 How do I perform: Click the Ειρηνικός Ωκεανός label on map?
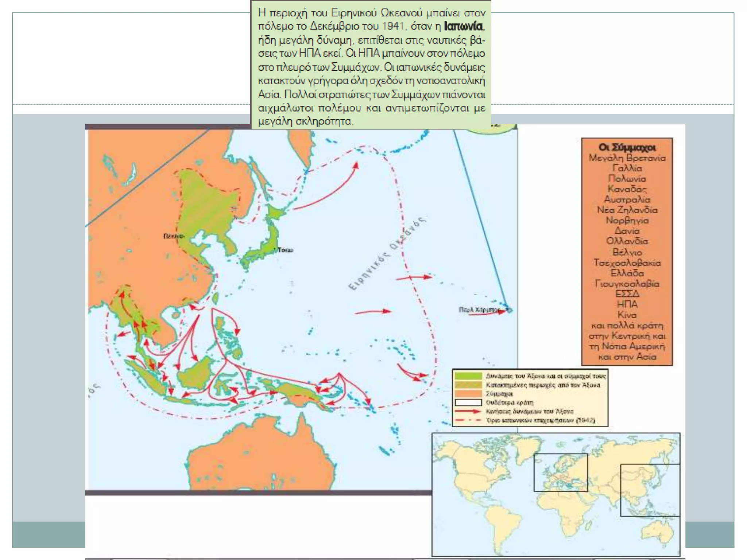(387, 254)
